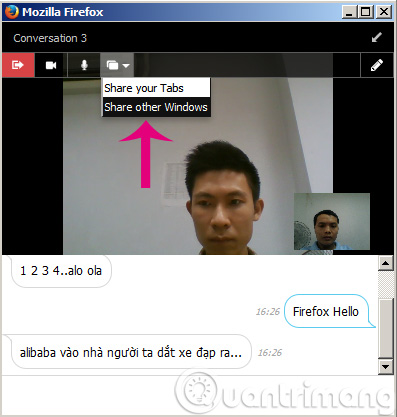397x417 pixels.
Task: Click the 16:26 timestamp beside Firefox Hello
Action: point(268,312)
